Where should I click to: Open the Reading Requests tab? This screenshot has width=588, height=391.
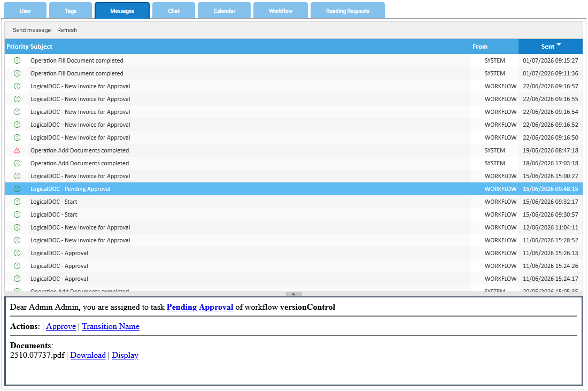(347, 11)
